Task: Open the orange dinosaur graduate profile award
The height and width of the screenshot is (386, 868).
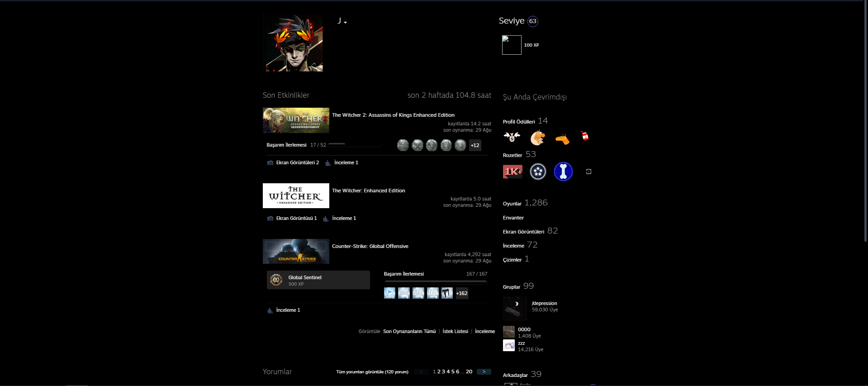Action: (x=562, y=139)
